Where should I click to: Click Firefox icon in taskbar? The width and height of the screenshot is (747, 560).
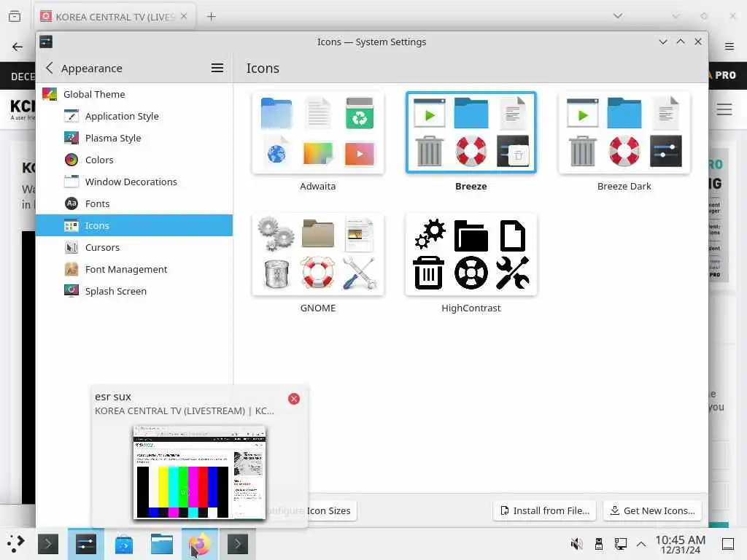tap(200, 544)
